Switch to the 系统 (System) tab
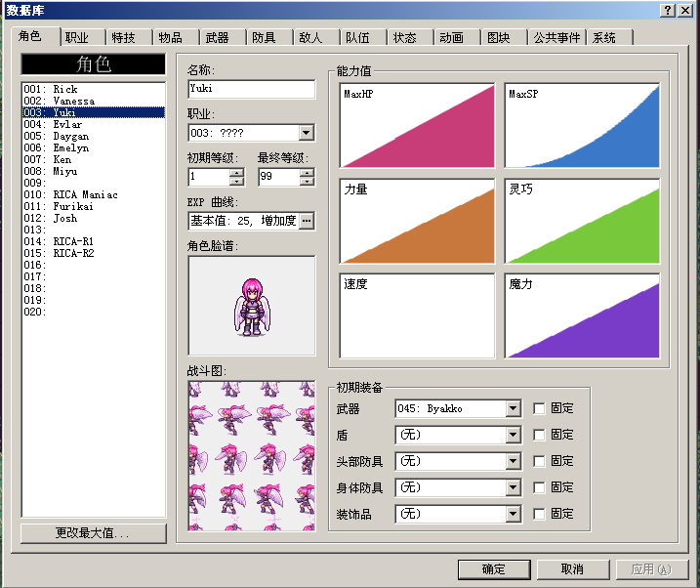The image size is (700, 588). [x=609, y=37]
